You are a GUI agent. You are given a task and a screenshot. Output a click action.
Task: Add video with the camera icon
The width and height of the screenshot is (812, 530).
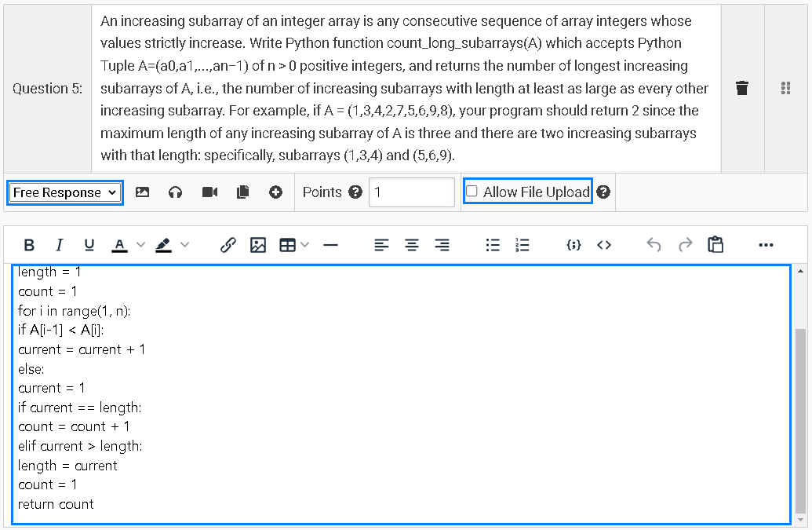click(x=209, y=192)
